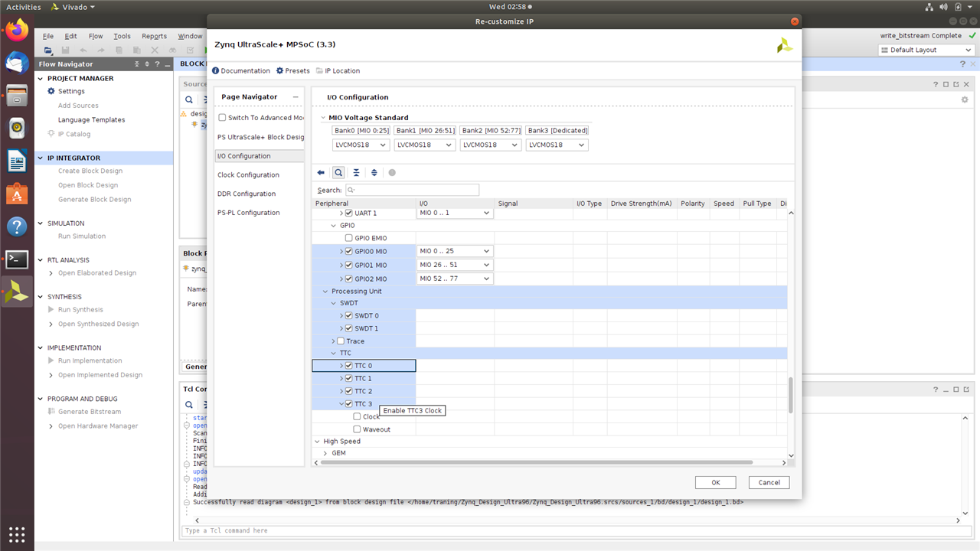Collapse the PROJECT MANAGER section
This screenshot has width=980, height=551.
41,79
